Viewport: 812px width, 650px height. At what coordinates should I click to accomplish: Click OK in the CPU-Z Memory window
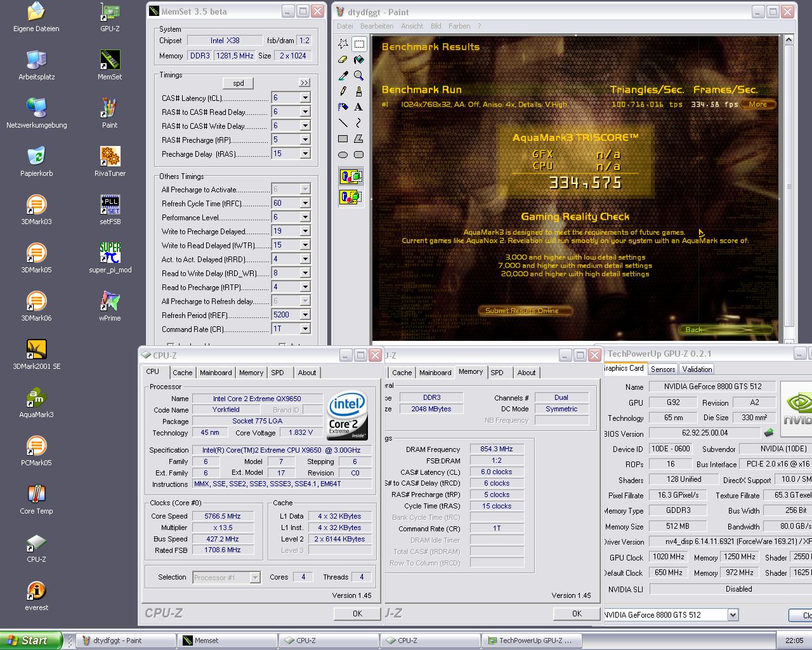click(x=577, y=613)
